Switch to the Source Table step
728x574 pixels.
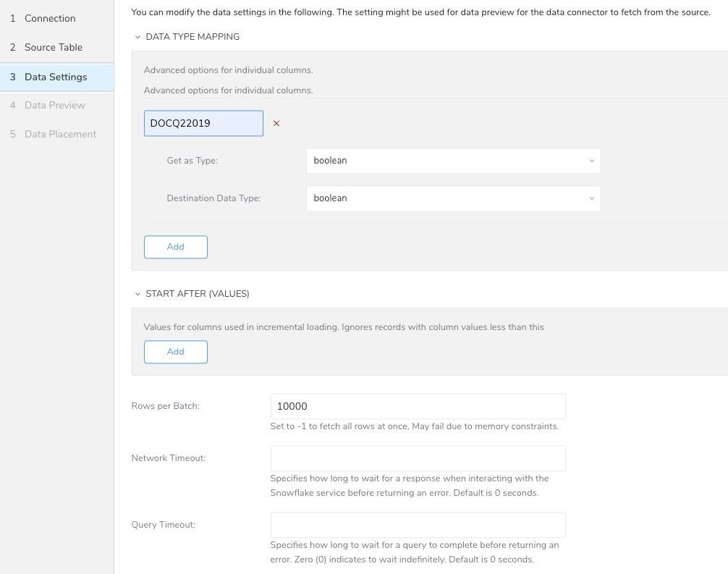pyautogui.click(x=53, y=47)
